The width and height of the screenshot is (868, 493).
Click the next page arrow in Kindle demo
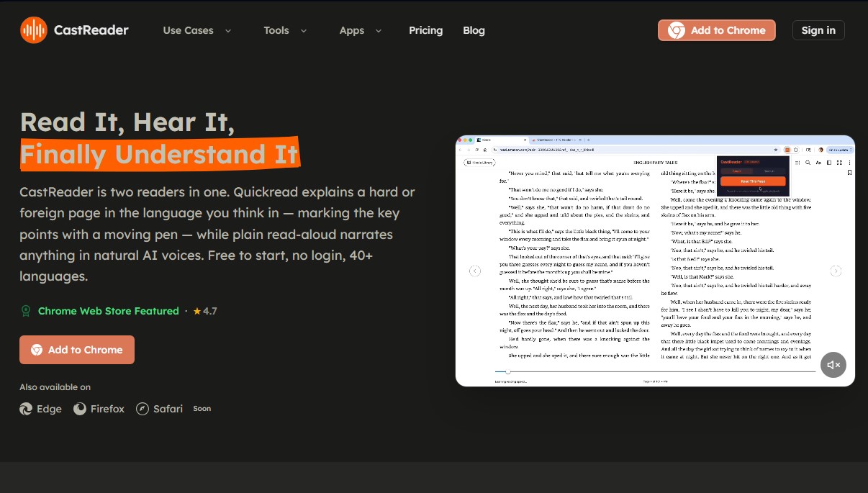click(x=836, y=271)
